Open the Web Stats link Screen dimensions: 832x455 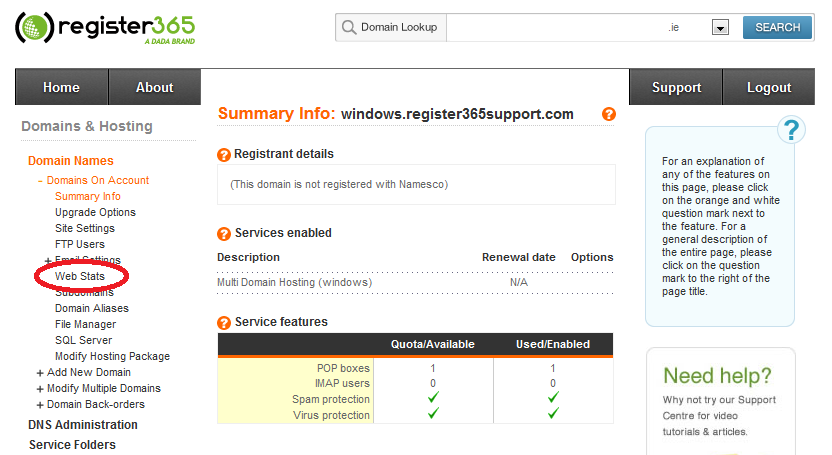[x=80, y=276]
